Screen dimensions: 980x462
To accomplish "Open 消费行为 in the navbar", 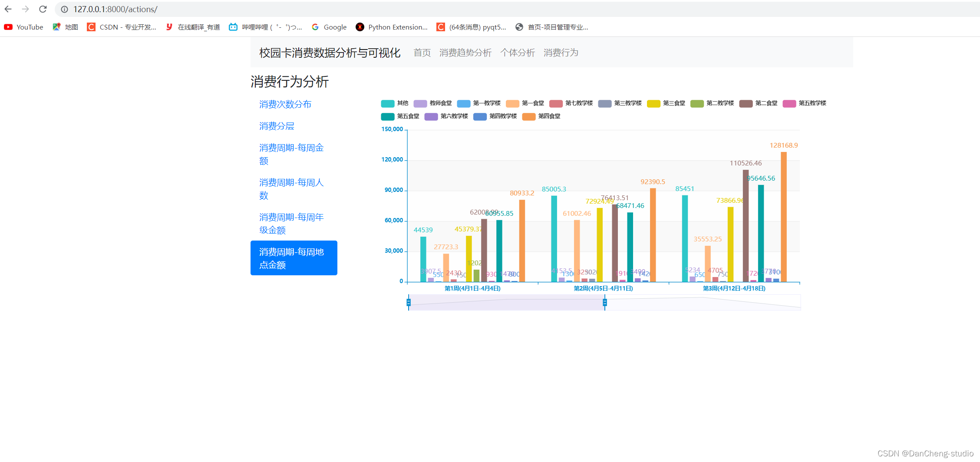I will [561, 53].
